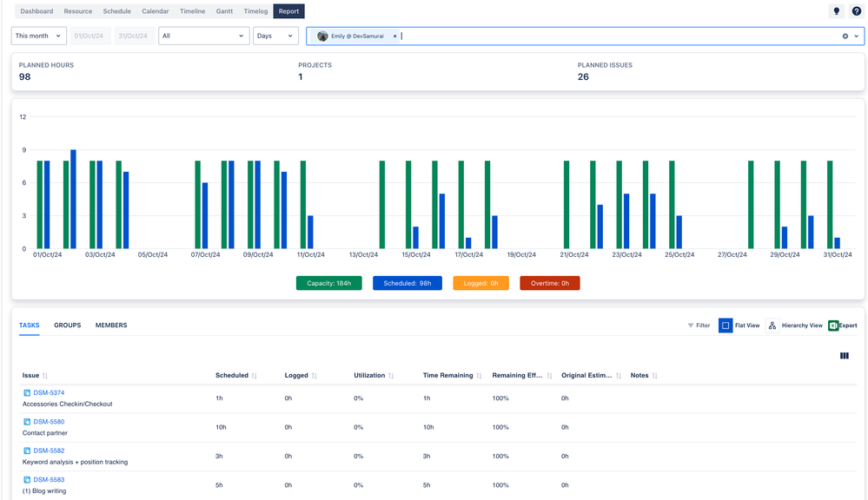Click the Overtime: 0h red legend swatch
The height and width of the screenshot is (500, 868).
(x=549, y=283)
